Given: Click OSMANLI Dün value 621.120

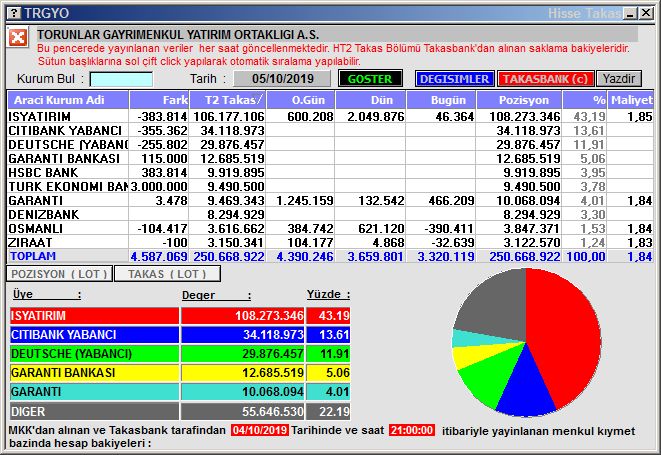Looking at the screenshot, I should [381, 228].
